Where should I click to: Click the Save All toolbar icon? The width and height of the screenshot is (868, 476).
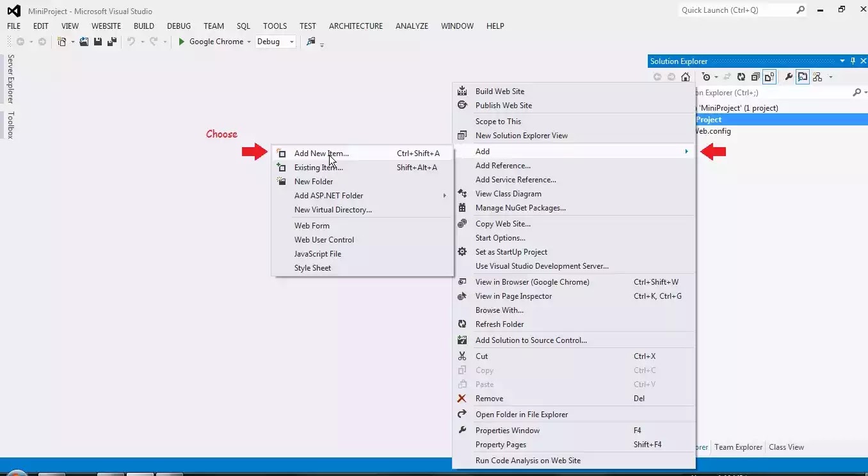112,42
